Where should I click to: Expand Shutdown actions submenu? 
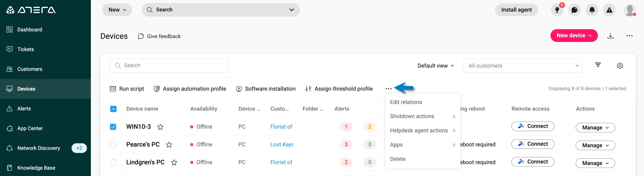click(x=423, y=116)
